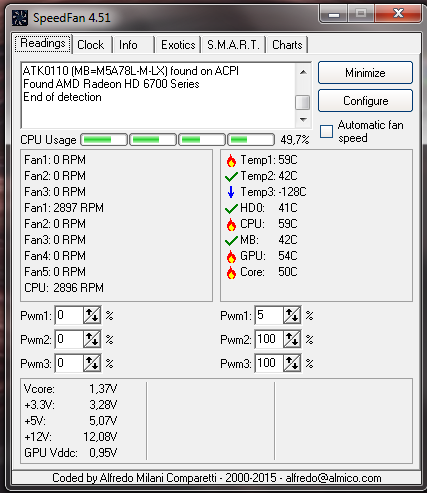Click inside the right Pwm1 value field

(x=269, y=315)
